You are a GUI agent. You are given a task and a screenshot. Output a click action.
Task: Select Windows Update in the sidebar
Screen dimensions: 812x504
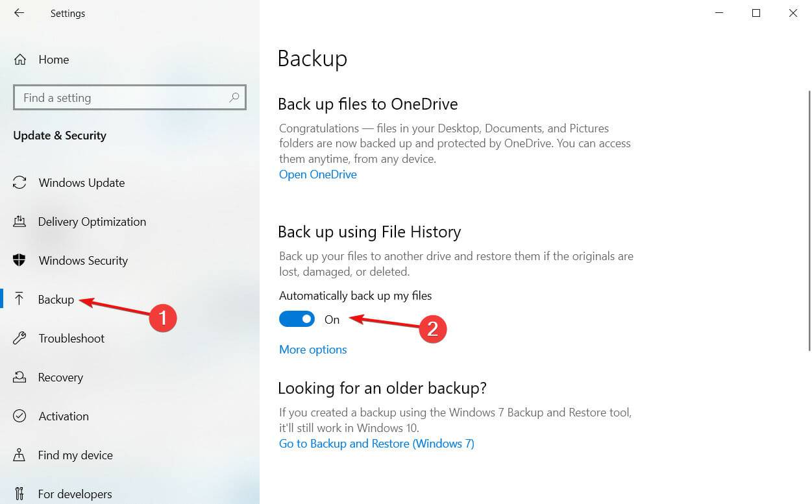(x=81, y=182)
